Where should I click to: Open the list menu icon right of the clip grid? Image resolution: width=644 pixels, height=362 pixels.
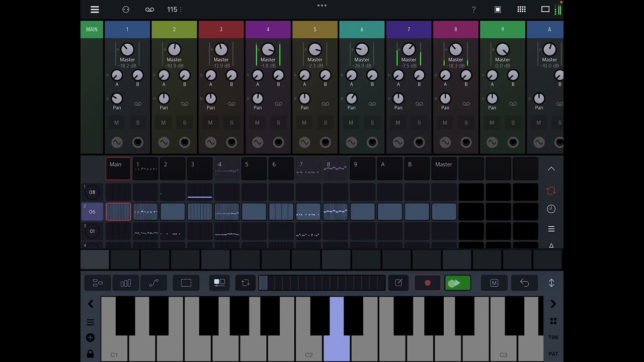pos(551,229)
